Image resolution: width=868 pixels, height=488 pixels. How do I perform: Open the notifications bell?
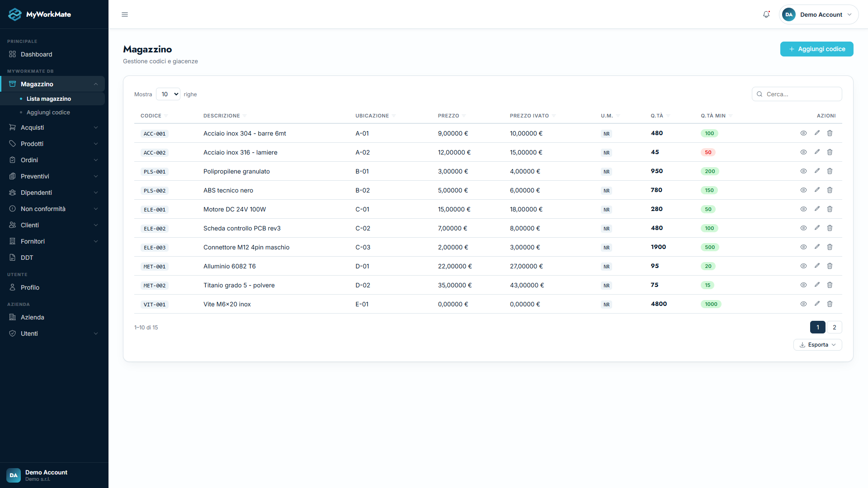766,14
